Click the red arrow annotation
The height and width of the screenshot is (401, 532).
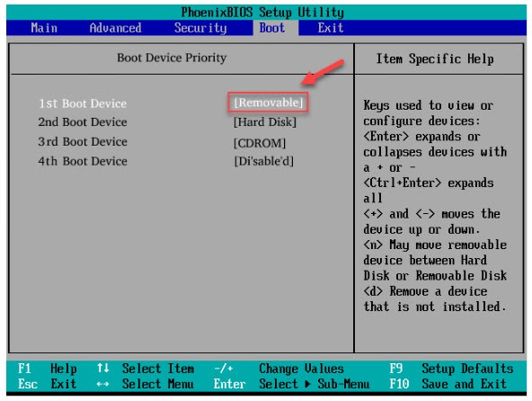point(323,72)
